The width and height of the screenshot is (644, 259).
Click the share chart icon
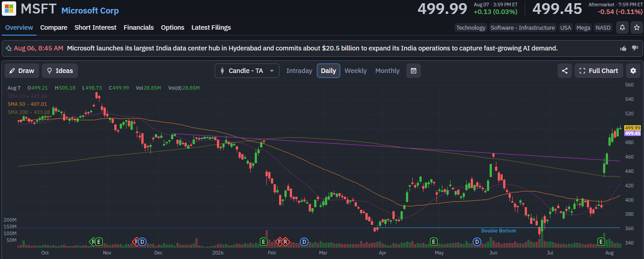(565, 71)
